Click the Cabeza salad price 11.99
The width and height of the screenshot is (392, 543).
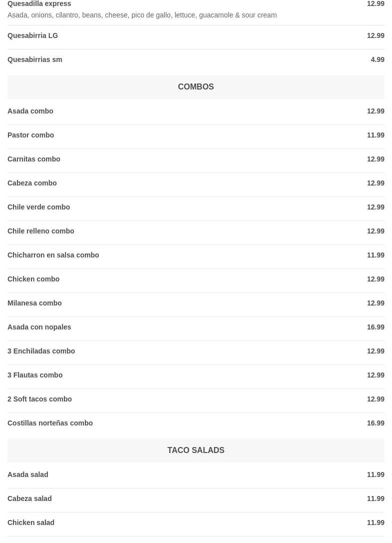point(376,498)
